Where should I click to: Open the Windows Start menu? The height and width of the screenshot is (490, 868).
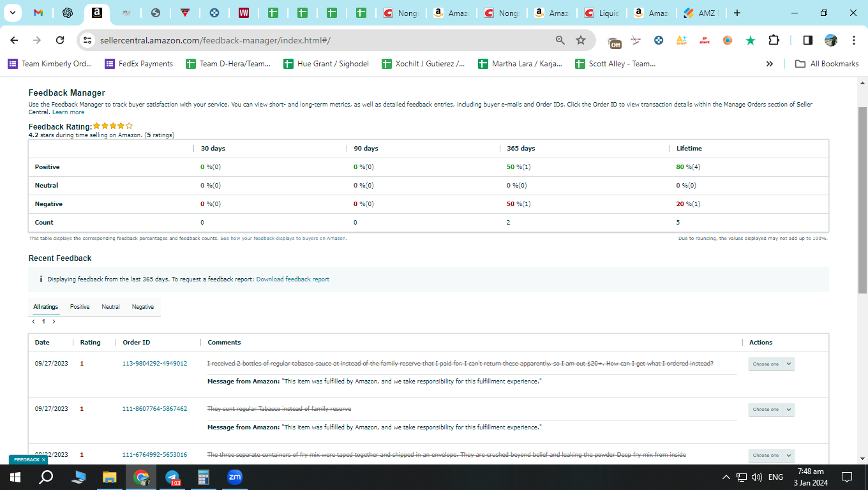tap(15, 477)
